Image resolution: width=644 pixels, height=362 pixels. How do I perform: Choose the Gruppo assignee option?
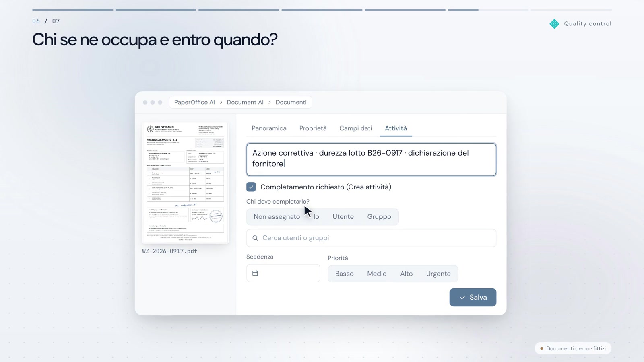tap(379, 217)
